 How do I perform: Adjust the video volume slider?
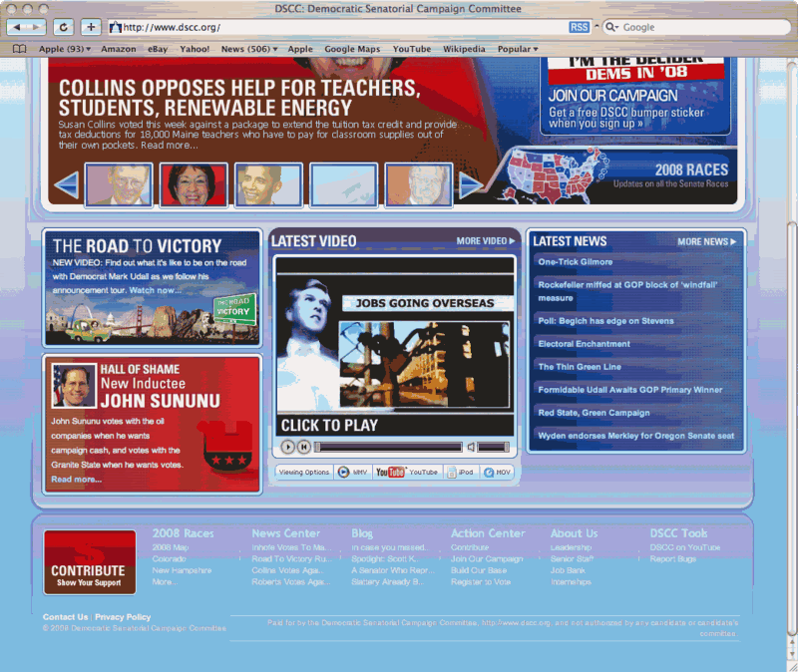coord(493,447)
